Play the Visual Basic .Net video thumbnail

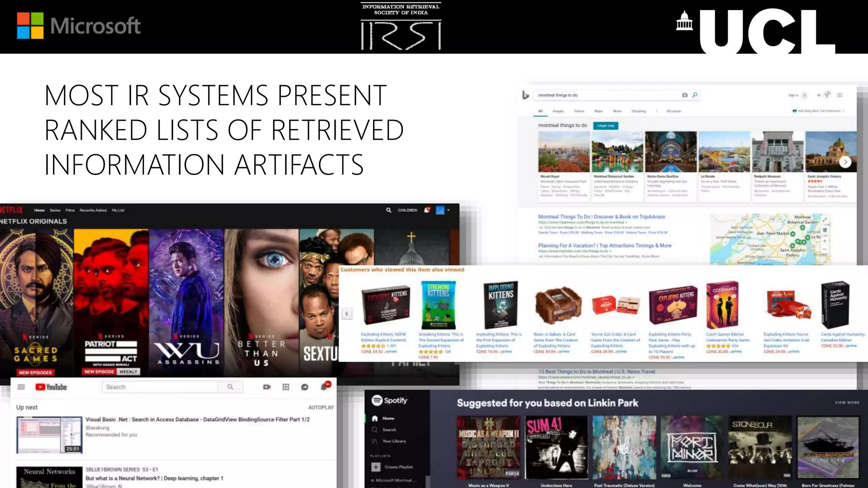point(49,435)
